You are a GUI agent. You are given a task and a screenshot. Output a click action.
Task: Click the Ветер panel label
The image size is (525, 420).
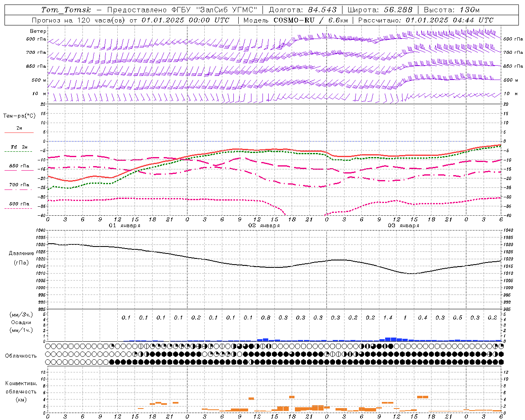pyautogui.click(x=38, y=31)
